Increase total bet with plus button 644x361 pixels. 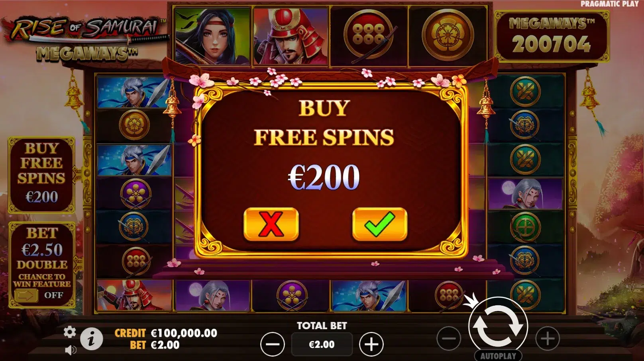pyautogui.click(x=371, y=344)
